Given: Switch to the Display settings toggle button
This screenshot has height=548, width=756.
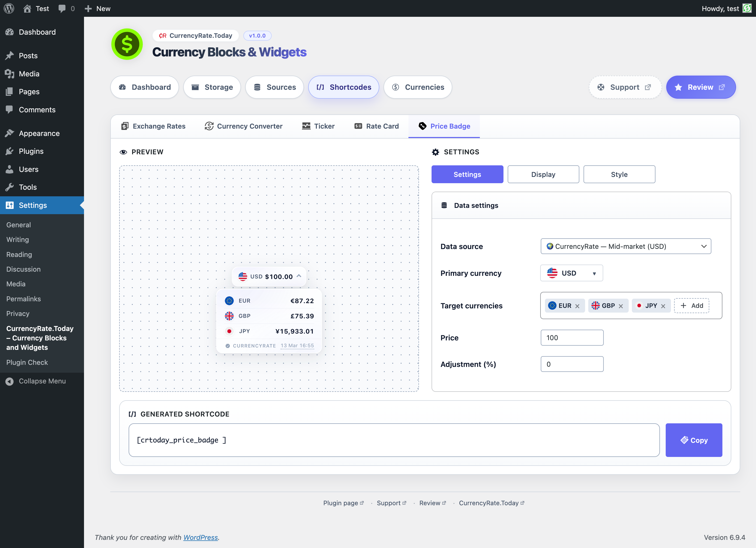Looking at the screenshot, I should pos(543,174).
